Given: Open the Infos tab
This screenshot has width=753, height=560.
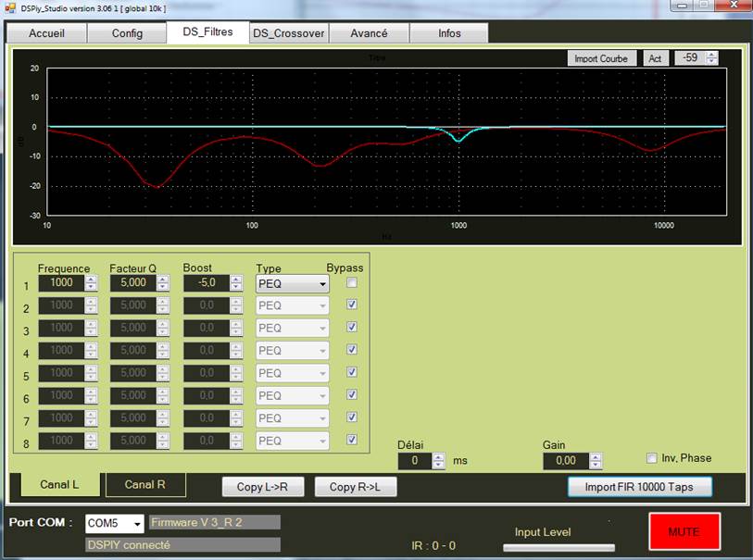Looking at the screenshot, I should point(449,33).
